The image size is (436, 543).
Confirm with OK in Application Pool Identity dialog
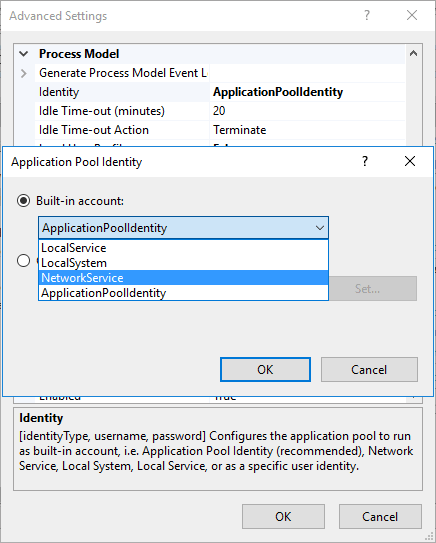(x=265, y=370)
